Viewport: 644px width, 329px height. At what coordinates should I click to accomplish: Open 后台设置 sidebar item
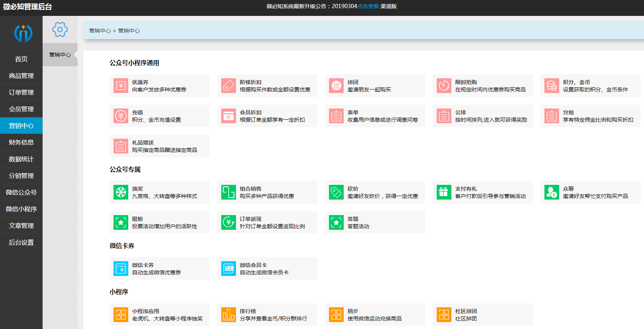21,243
